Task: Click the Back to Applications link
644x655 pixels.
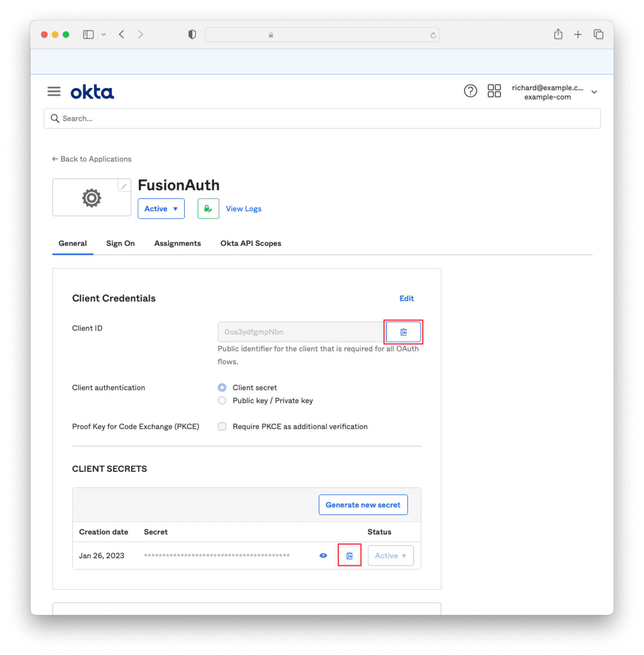Action: point(92,159)
